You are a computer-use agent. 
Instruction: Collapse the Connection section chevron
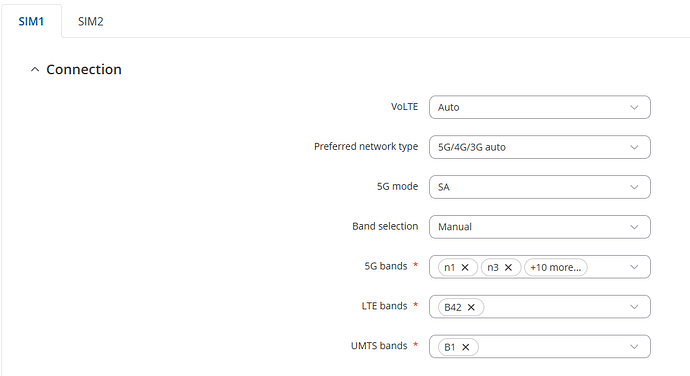click(x=35, y=70)
